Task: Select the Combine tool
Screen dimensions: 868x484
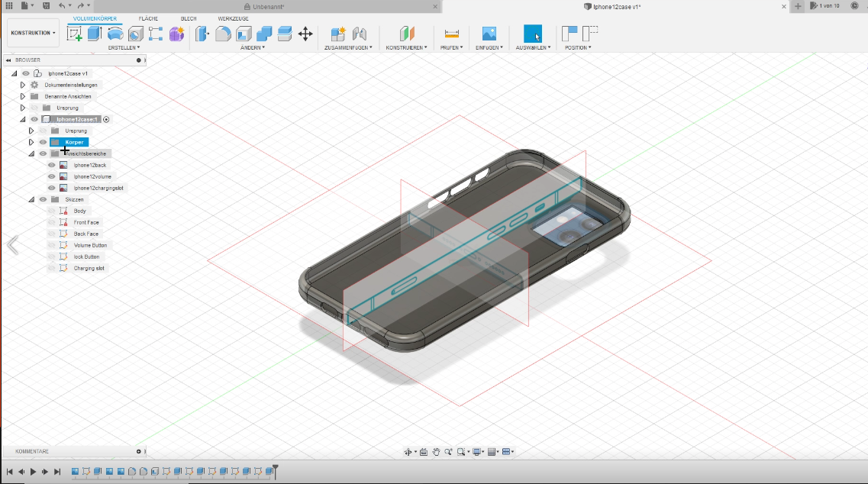Action: coord(264,34)
